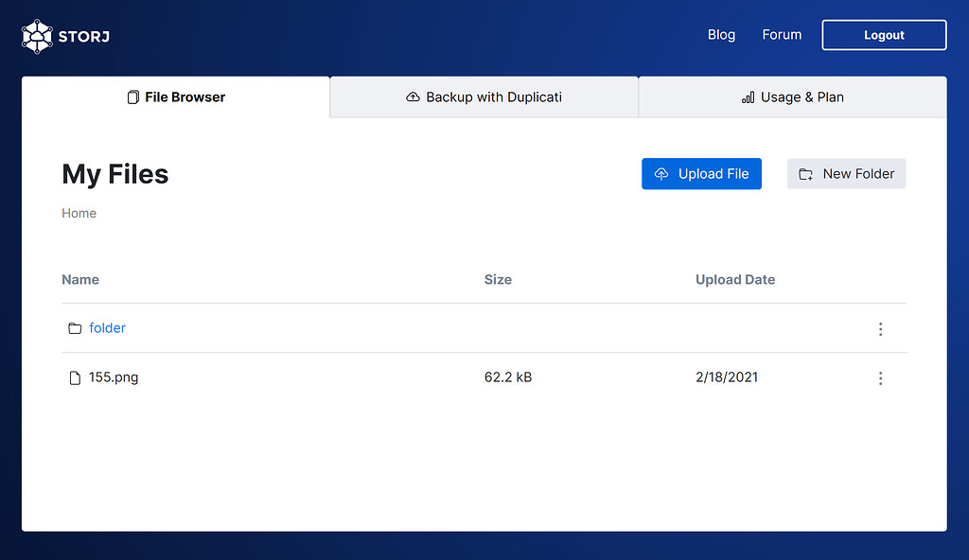Image resolution: width=969 pixels, height=560 pixels.
Task: Click the Logout button
Action: (x=884, y=35)
